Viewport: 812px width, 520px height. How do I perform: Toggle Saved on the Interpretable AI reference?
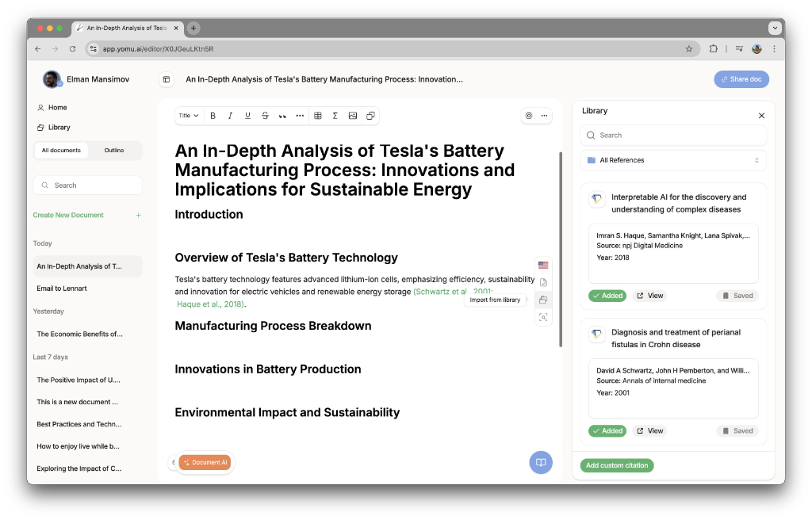737,296
